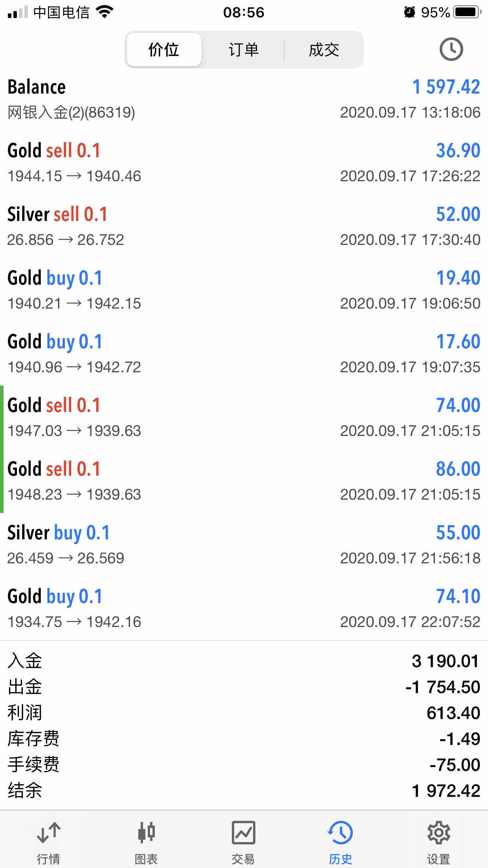Screen dimensions: 488x868
Task: Open Gold buy trade with 74.10 profit
Action: [x=244, y=609]
